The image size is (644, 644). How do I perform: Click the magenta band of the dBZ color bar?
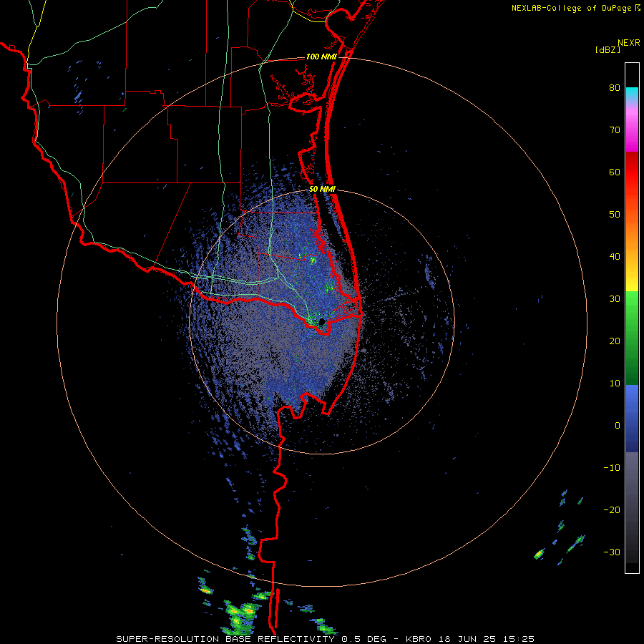tap(632, 130)
